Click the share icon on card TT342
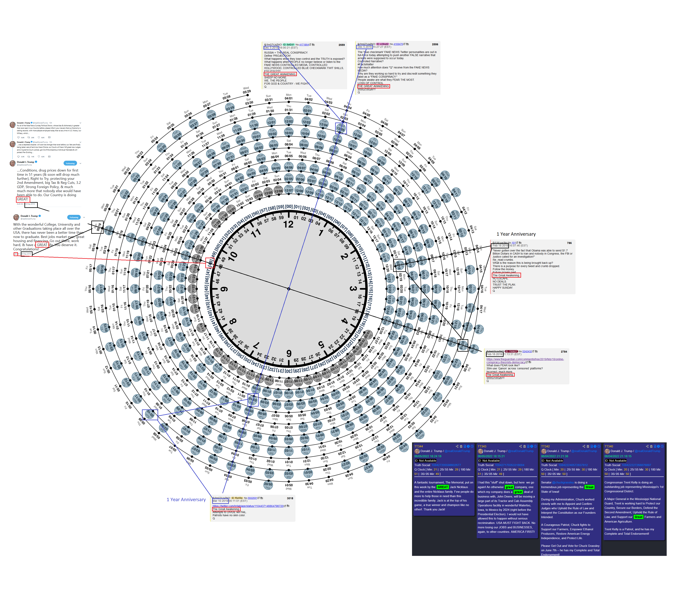Viewport: 700px width, 600px height. coord(584,446)
